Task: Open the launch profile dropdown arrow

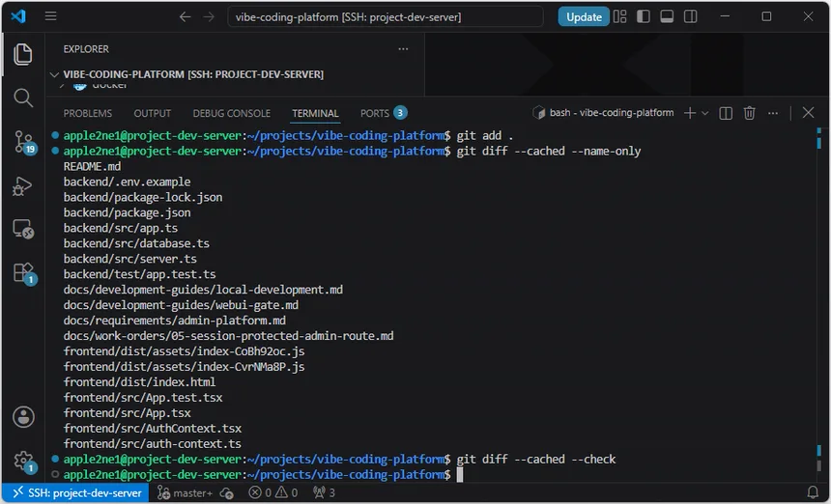Action: click(704, 113)
